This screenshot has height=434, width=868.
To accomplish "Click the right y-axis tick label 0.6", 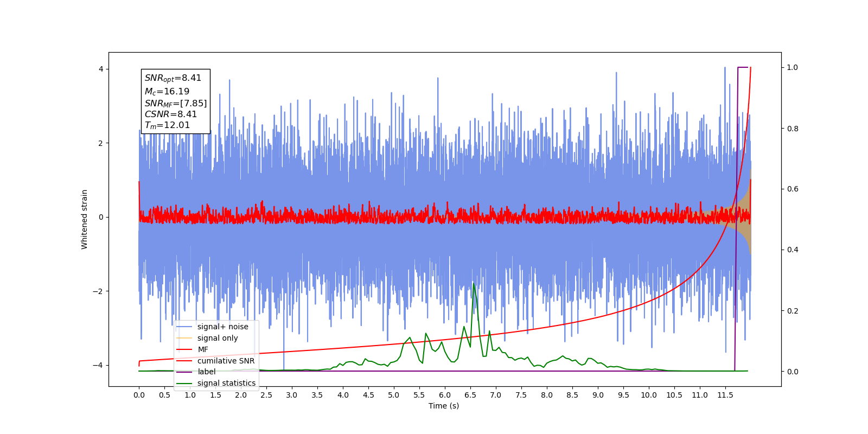I will pyautogui.click(x=793, y=189).
